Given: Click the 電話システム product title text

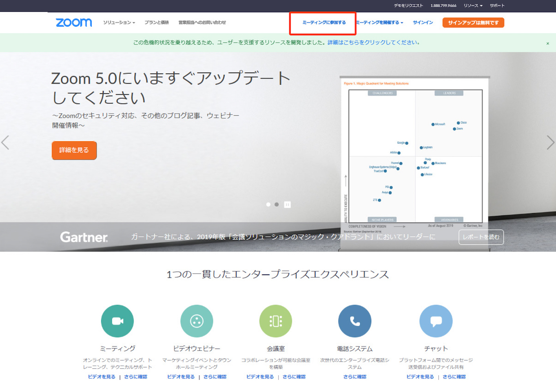Looking at the screenshot, I should coord(355,348).
